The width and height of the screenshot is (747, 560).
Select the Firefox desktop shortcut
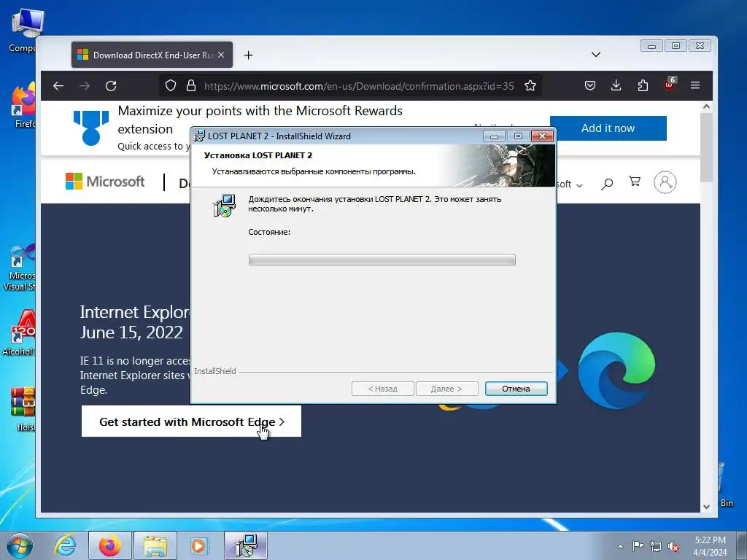point(24,106)
